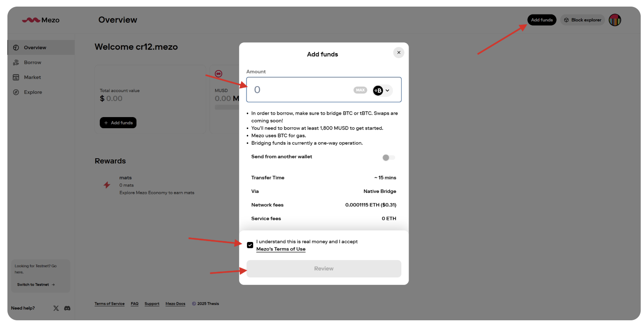Click the Mezo logo in the sidebar
This screenshot has height=324, width=644.
(40, 20)
